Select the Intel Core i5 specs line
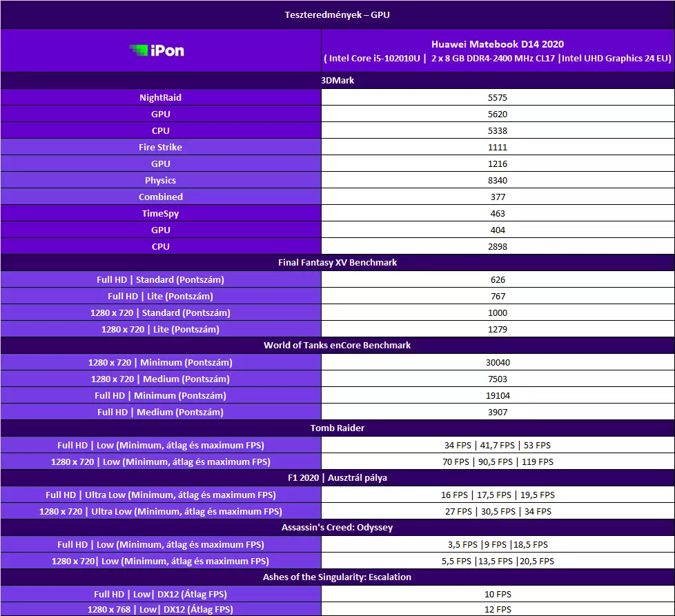The image size is (675, 616). (497, 58)
